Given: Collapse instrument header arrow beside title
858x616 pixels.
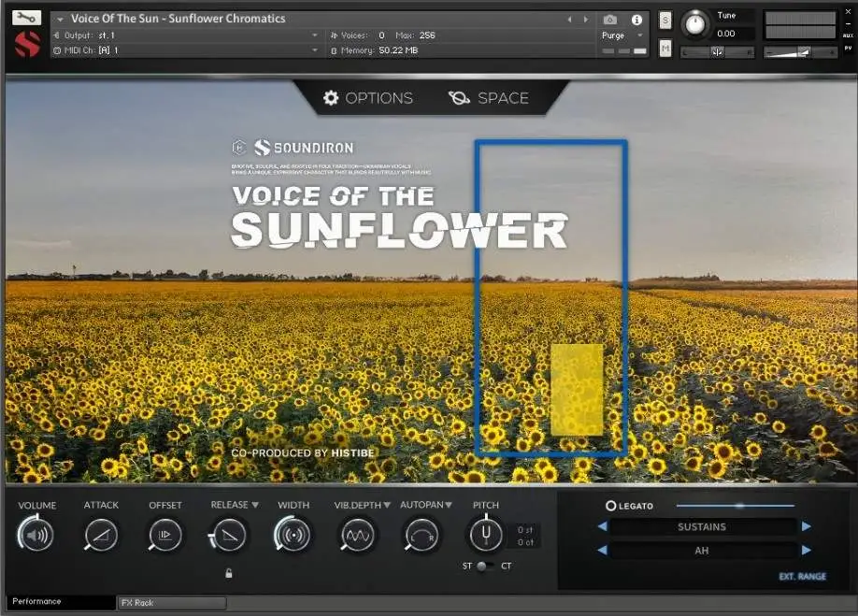Looking at the screenshot, I should click(x=60, y=19).
